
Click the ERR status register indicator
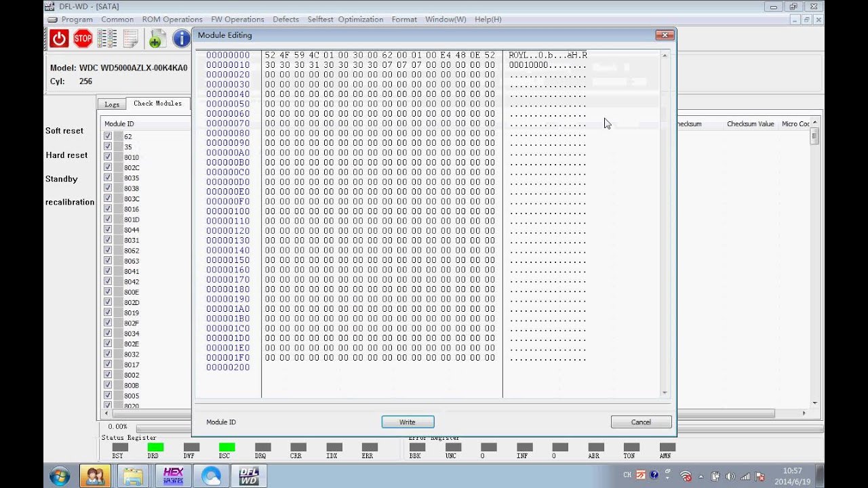pyautogui.click(x=370, y=447)
